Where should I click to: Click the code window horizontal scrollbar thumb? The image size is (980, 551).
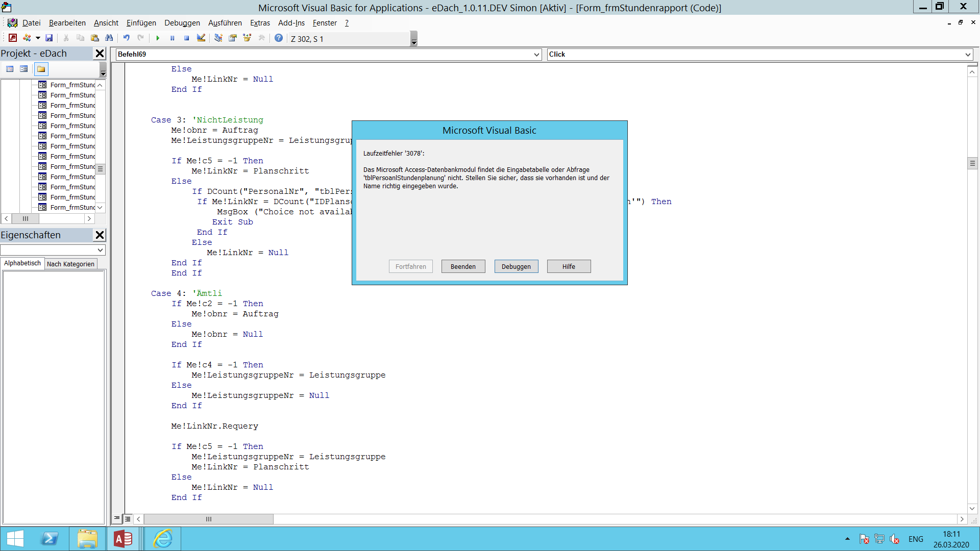209,519
